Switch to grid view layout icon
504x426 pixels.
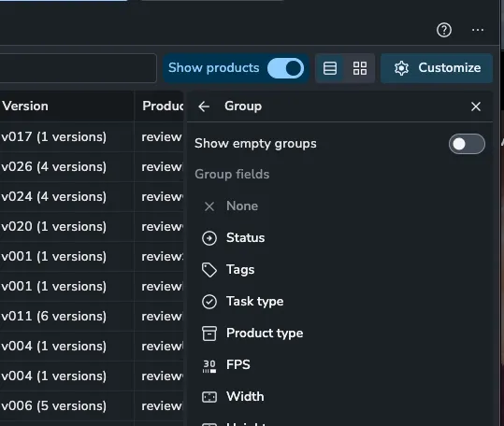pyautogui.click(x=360, y=68)
